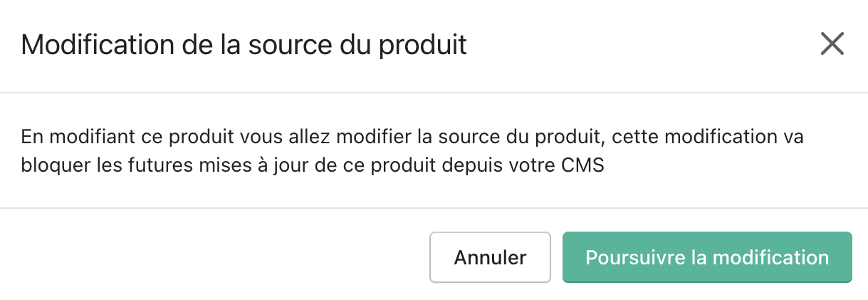Click the second line of warning message
The height and width of the screenshot is (300, 868).
tap(312, 167)
